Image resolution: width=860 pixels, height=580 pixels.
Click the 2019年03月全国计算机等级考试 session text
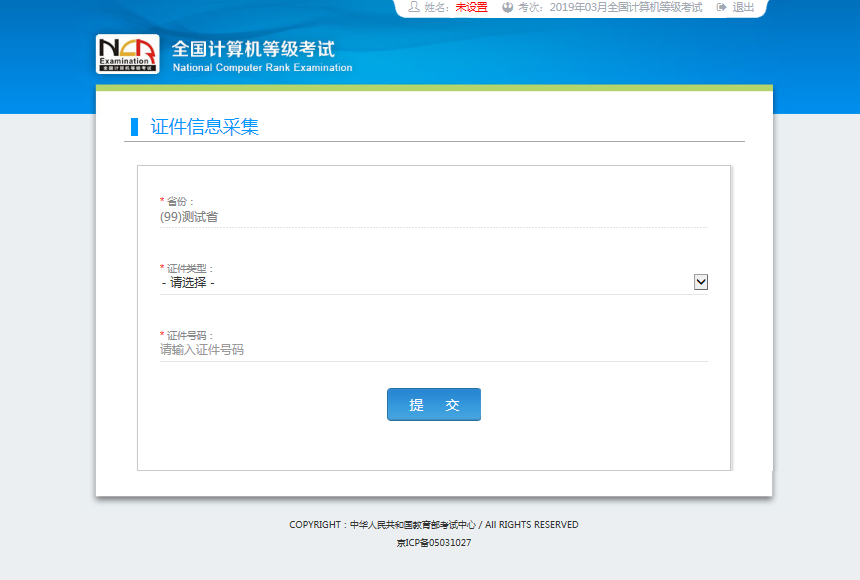coord(626,7)
